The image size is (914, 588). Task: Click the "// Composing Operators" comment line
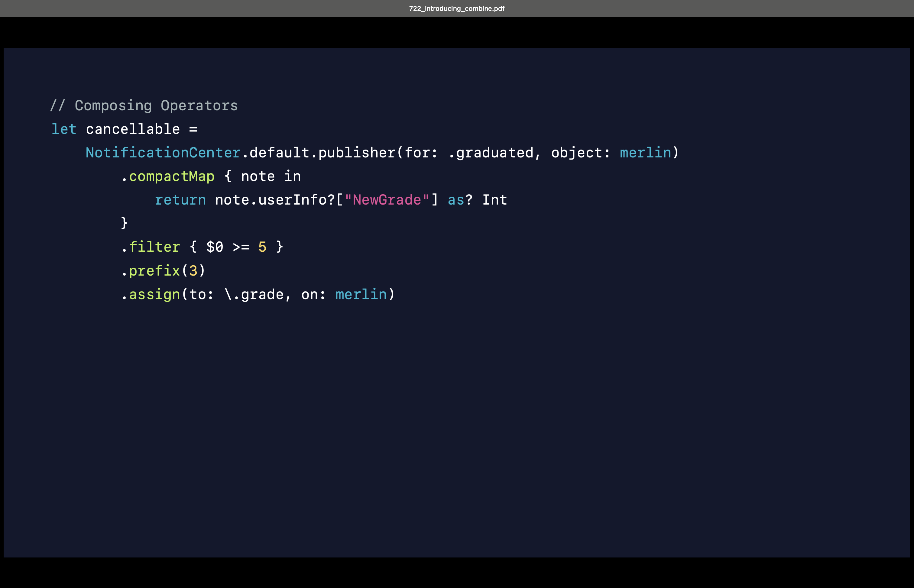[144, 105]
